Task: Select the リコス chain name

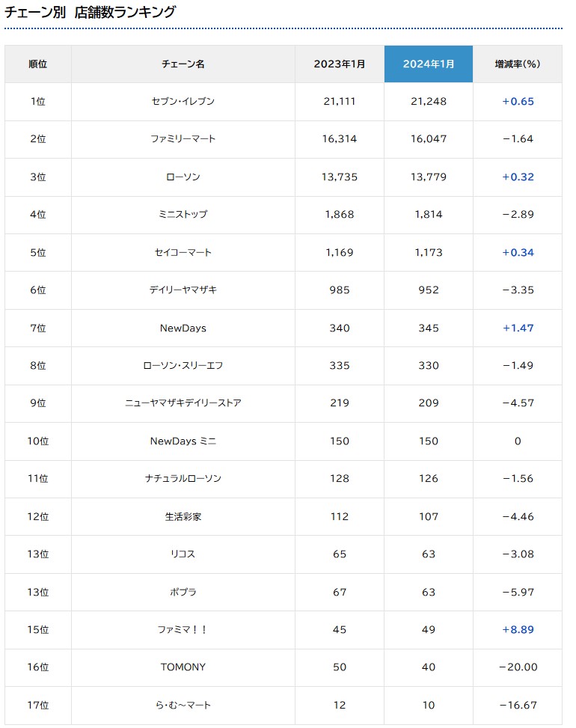Action: 183,554
